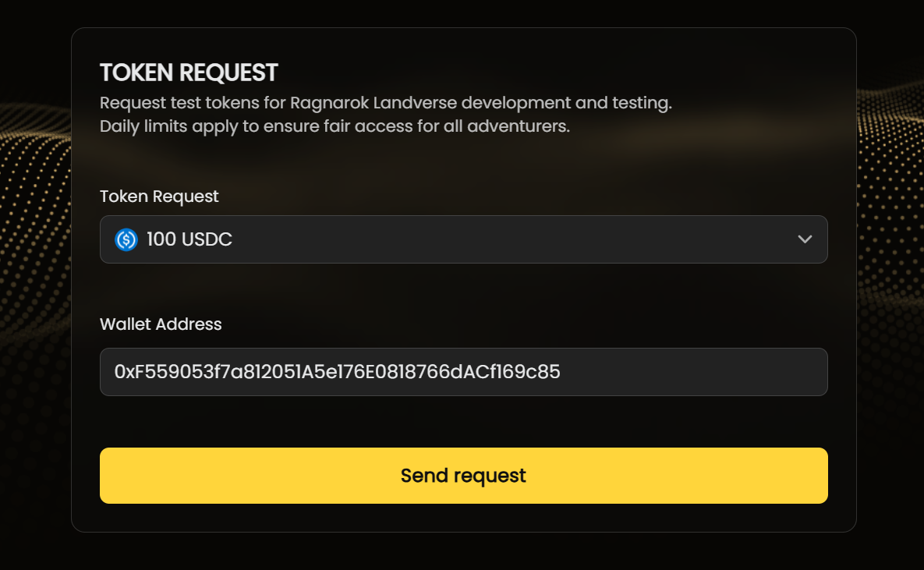Click the 'Daily limits apply' notice line
The image size is (924, 570).
pyautogui.click(x=335, y=126)
